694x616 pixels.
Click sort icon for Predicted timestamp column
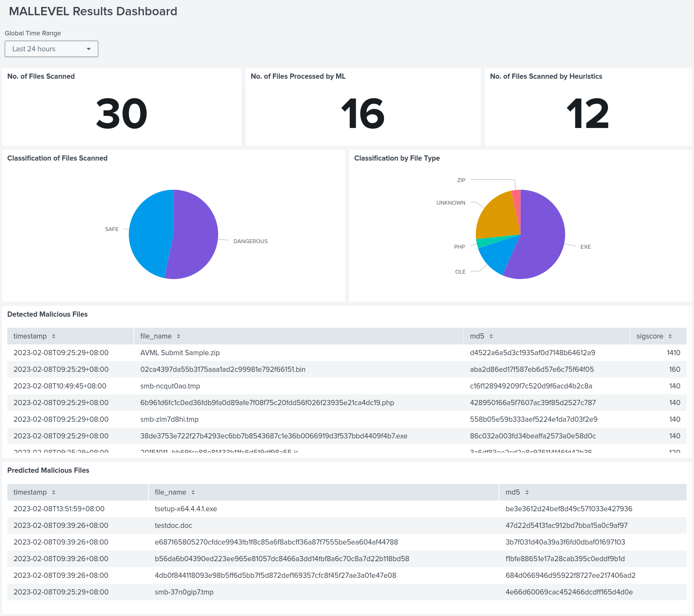[53, 492]
